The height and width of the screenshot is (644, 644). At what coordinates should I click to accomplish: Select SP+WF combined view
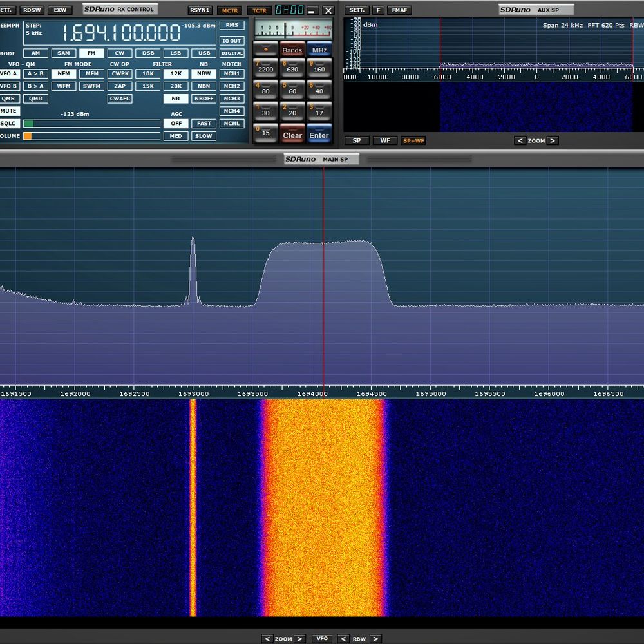(413, 140)
